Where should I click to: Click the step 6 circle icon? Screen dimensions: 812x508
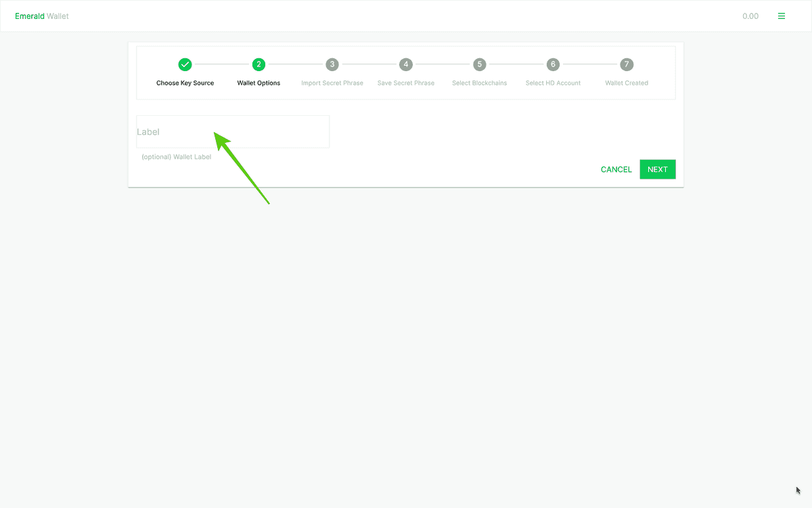[553, 64]
